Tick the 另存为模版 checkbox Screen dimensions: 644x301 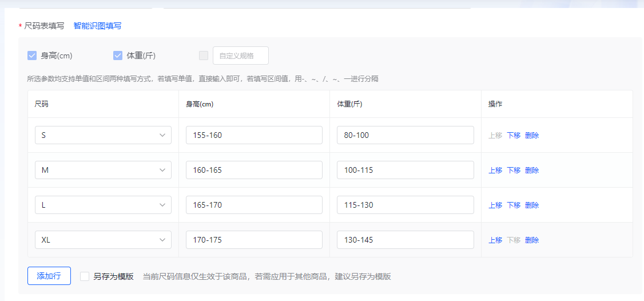click(x=85, y=276)
